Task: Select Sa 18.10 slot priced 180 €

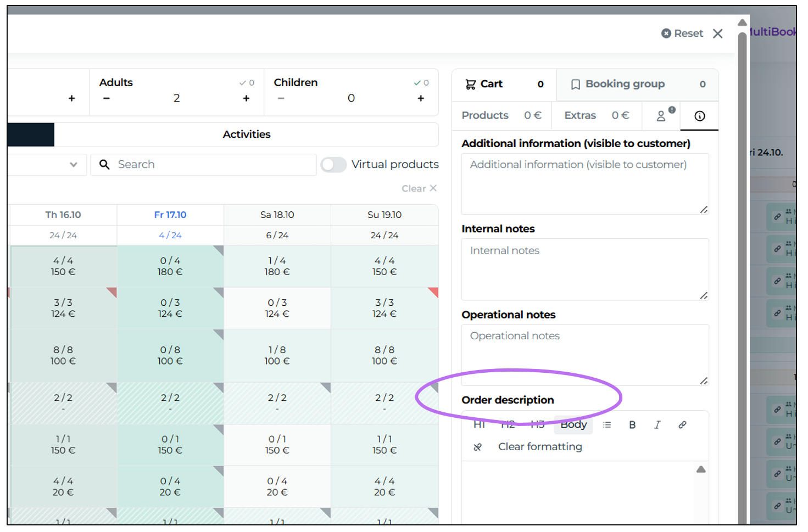Action: click(x=277, y=266)
